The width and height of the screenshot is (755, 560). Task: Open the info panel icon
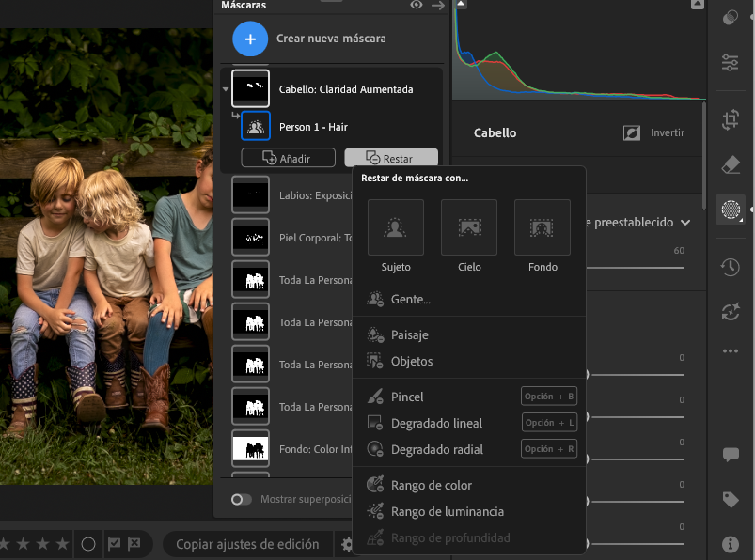click(x=731, y=543)
